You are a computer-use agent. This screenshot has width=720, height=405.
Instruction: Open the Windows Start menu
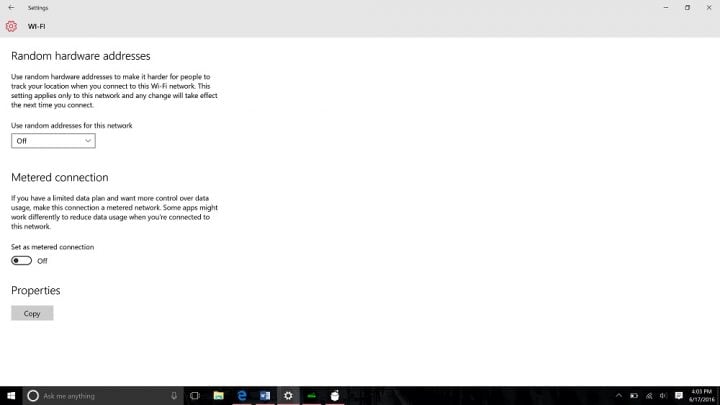pyautogui.click(x=11, y=396)
